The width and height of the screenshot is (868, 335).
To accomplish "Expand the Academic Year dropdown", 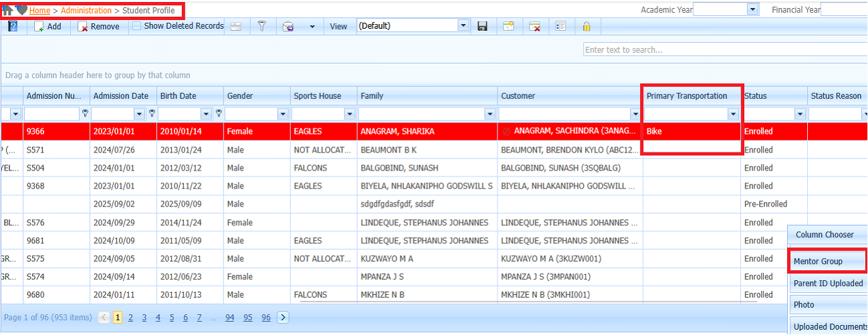I will (x=752, y=9).
